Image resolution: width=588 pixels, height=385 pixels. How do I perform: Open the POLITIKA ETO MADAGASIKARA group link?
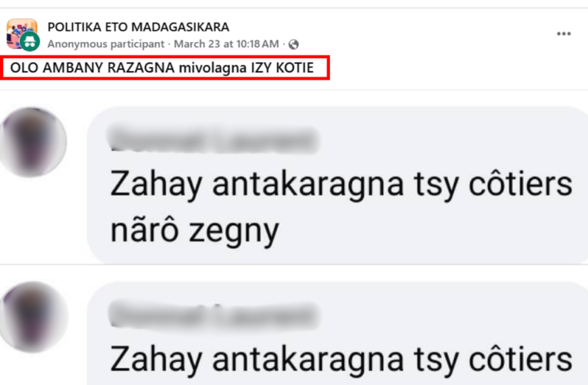coord(139,27)
